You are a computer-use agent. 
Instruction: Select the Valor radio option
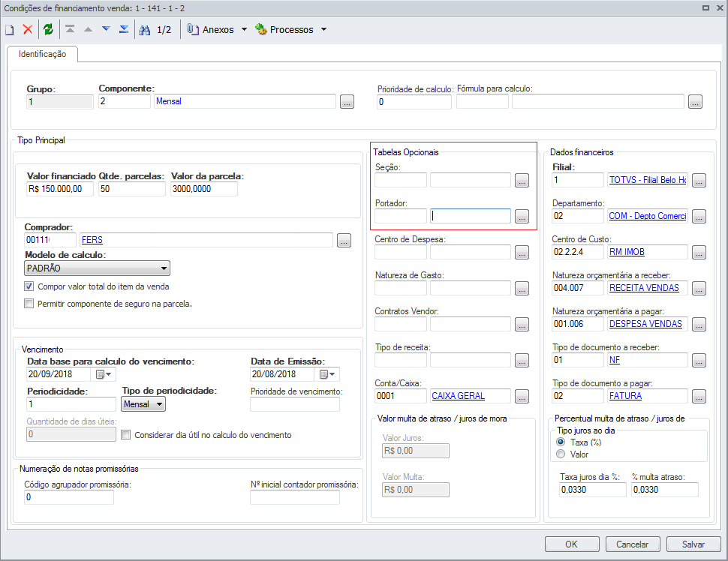point(561,454)
